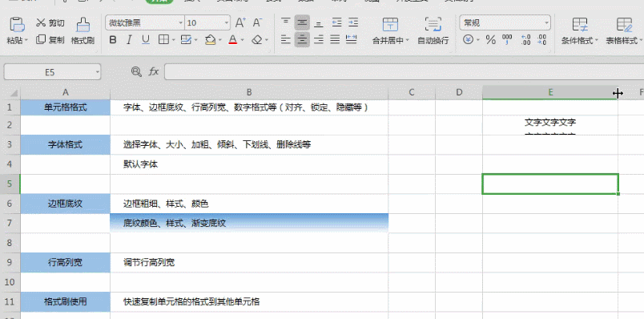Click the draw border table icon
The image size is (644, 319).
(x=186, y=40)
